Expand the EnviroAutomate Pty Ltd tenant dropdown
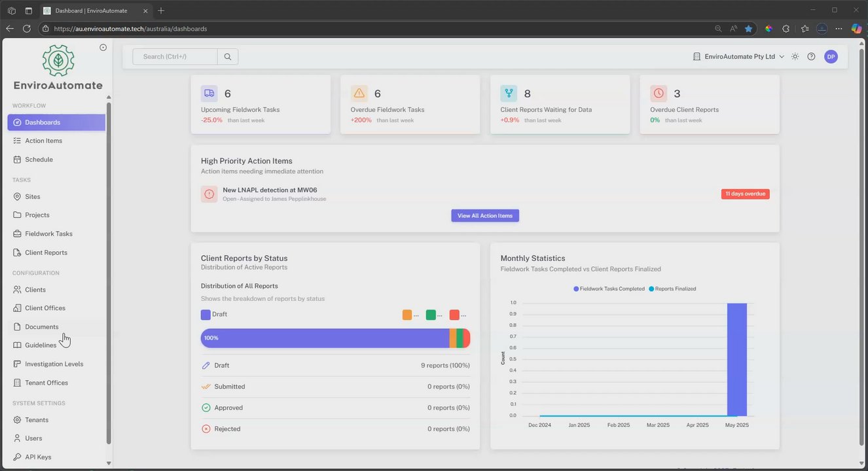This screenshot has height=471, width=868. click(x=738, y=57)
